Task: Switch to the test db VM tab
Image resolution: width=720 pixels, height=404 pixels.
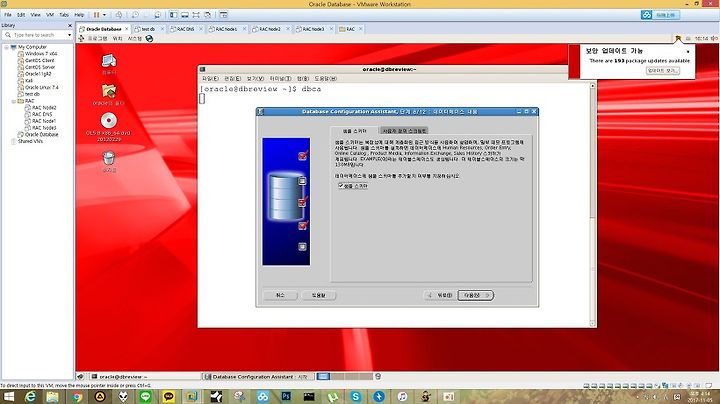Action: point(148,29)
